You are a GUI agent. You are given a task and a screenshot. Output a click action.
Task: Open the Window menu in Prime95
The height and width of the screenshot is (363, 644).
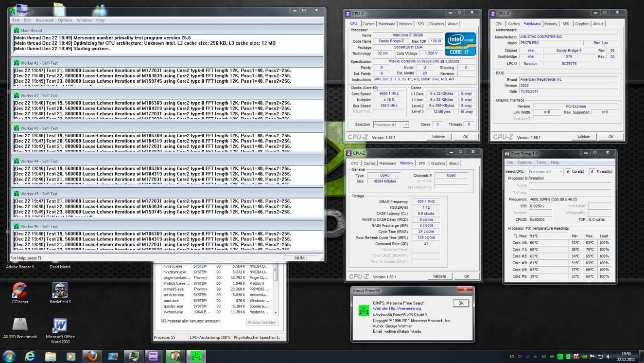[x=84, y=20]
